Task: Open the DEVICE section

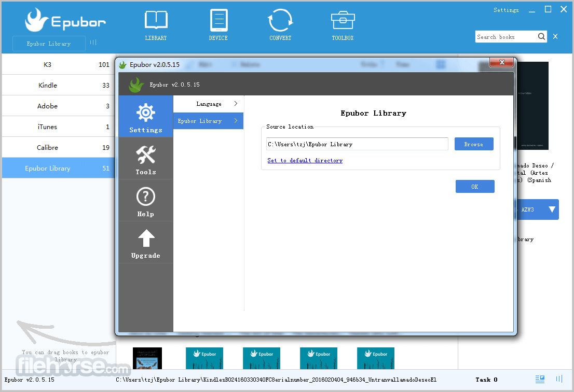Action: 218,25
